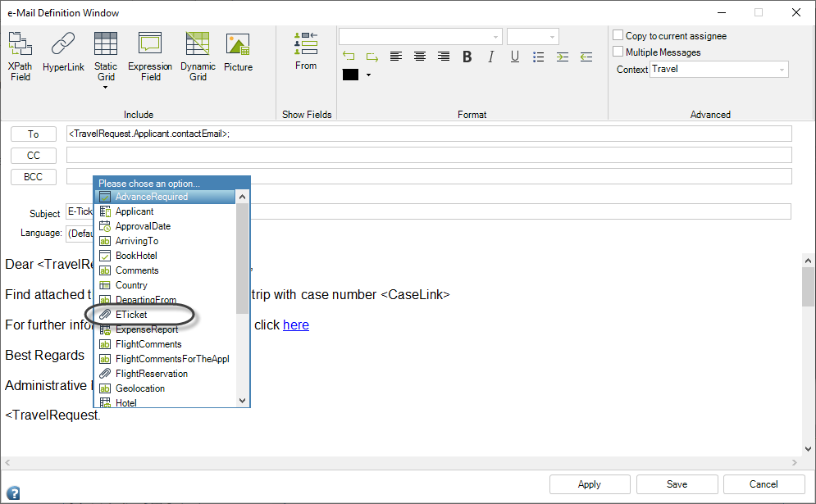Undo with the left arrow icon
The height and width of the screenshot is (504, 816).
pyautogui.click(x=349, y=57)
